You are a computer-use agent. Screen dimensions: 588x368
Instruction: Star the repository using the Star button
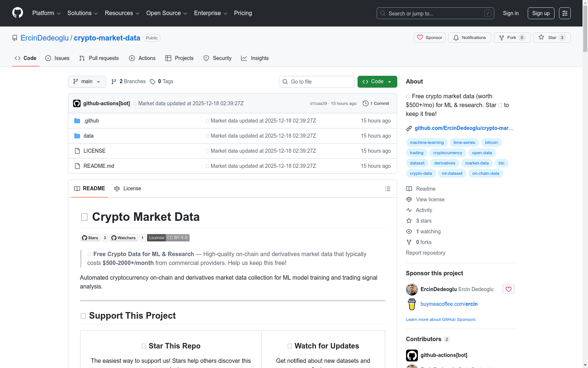[x=552, y=38]
